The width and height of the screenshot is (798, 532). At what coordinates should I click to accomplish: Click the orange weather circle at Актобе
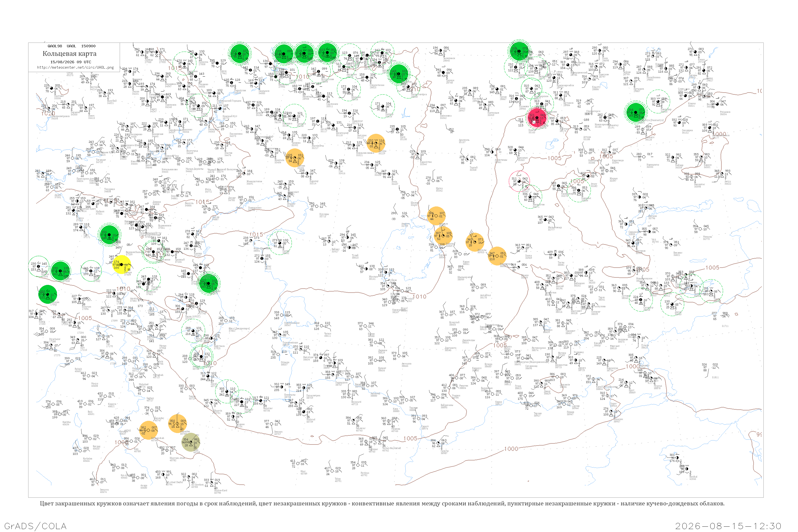pos(376,143)
